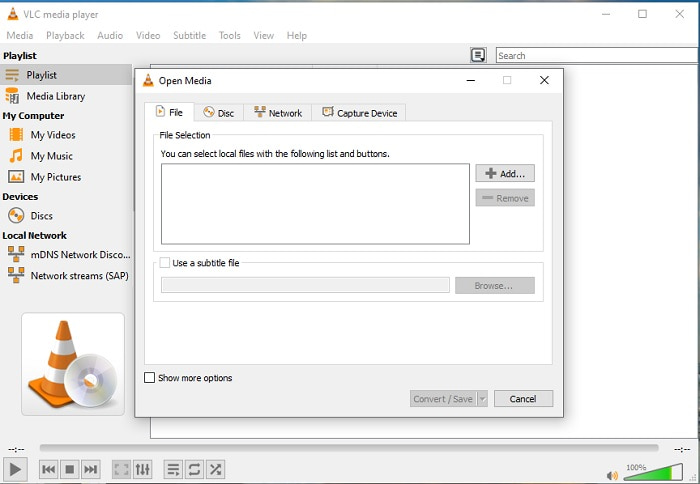The width and height of the screenshot is (700, 484).
Task: Open the Tools menu
Action: 229,35
